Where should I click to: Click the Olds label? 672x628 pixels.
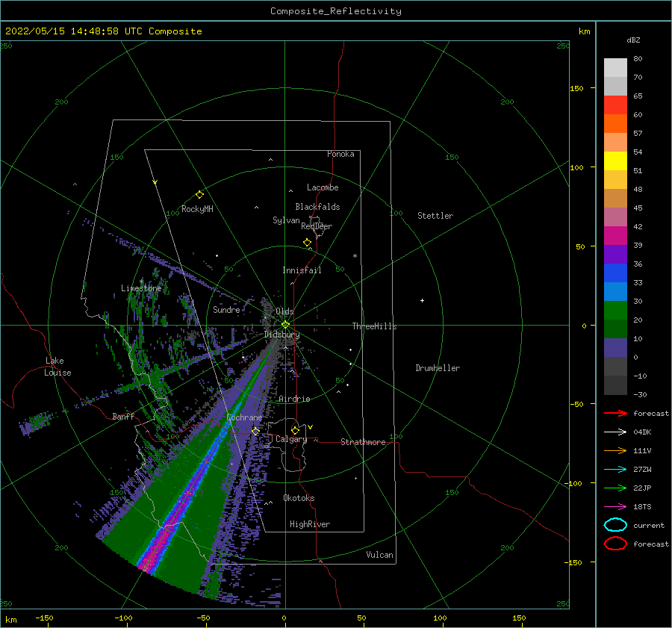284,311
